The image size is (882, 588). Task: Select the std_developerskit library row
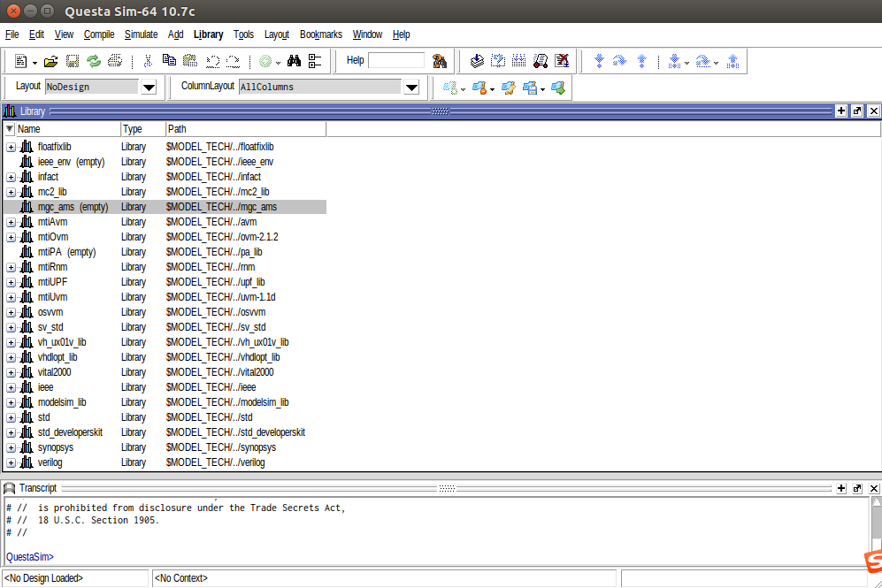click(165, 432)
